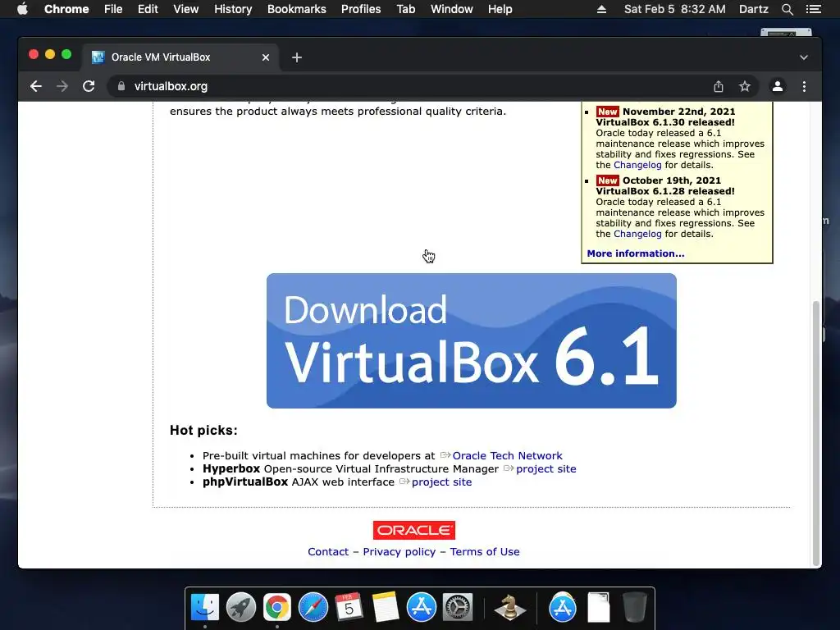The width and height of the screenshot is (840, 630).
Task: Open the phpVirtualBox project site link
Action: 441,482
